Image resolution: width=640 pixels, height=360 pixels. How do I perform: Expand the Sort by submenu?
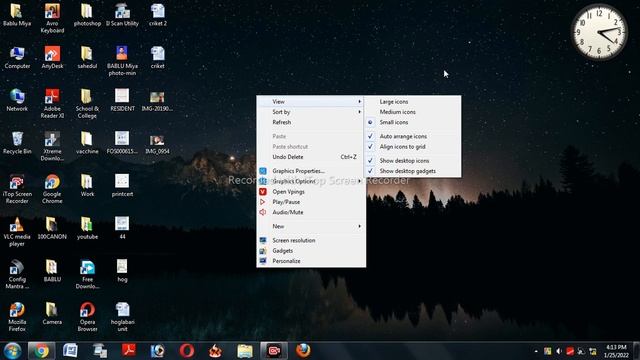pos(311,112)
